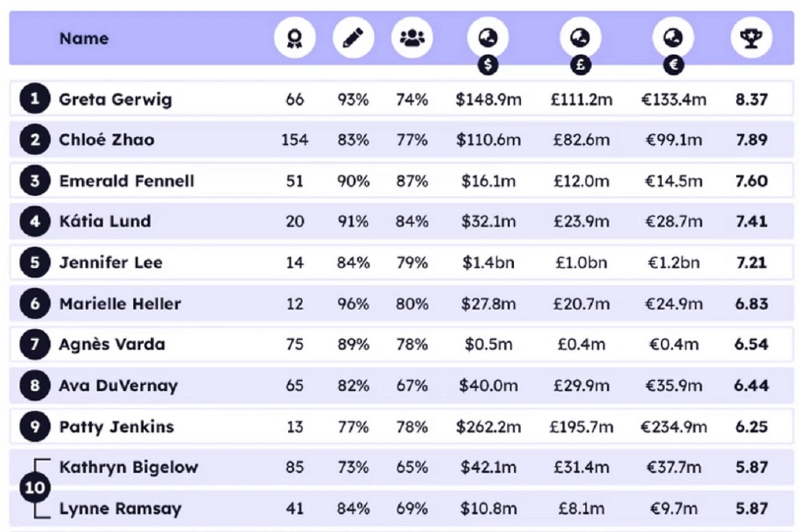Click the globe pound box office icon

pyautogui.click(x=581, y=38)
